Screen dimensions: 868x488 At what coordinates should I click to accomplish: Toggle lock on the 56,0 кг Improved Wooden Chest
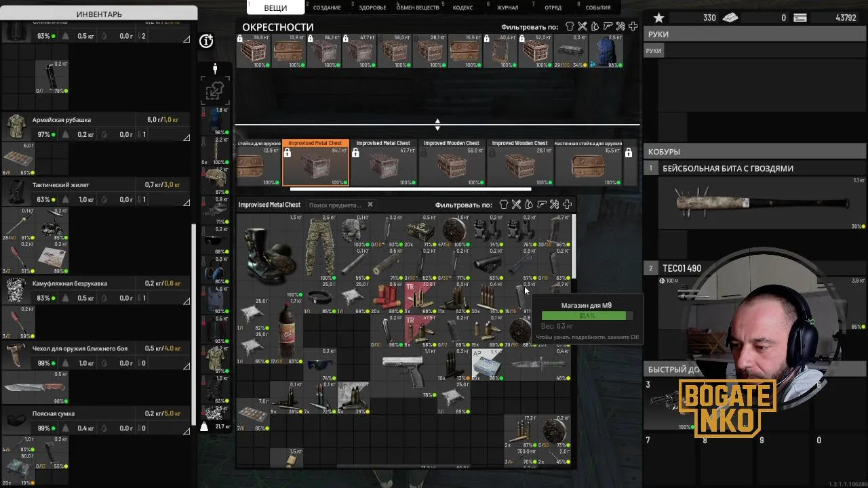pos(423,153)
